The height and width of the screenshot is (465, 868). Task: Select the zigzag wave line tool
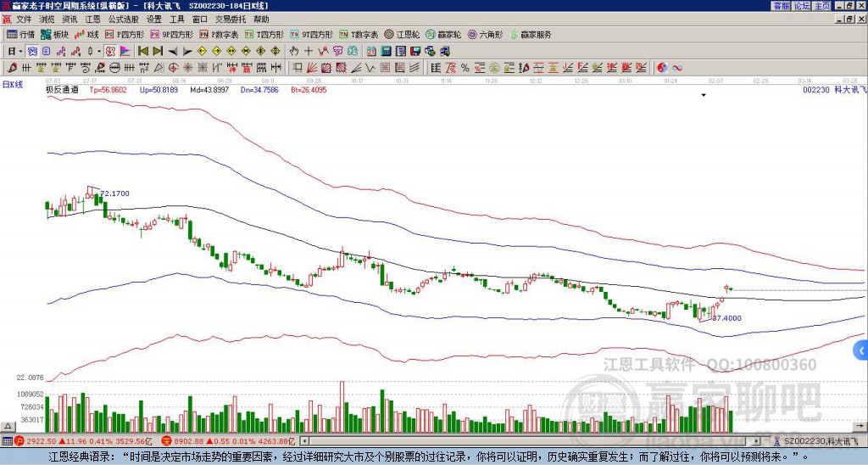pos(370,68)
